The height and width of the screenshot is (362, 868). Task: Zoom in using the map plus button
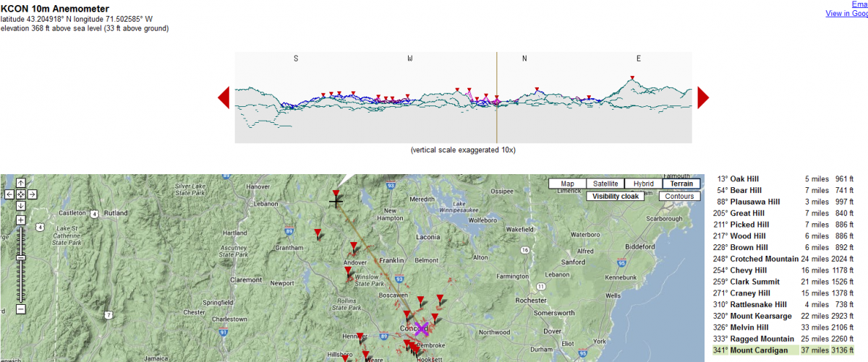(21, 220)
